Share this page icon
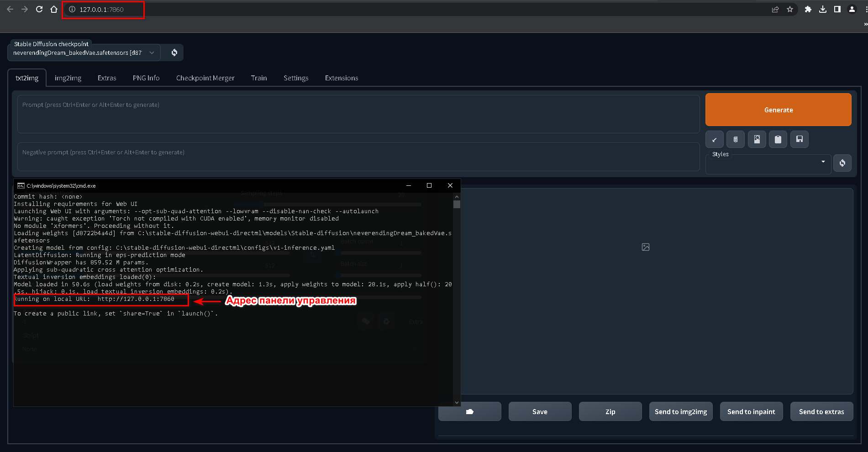 [x=775, y=9]
